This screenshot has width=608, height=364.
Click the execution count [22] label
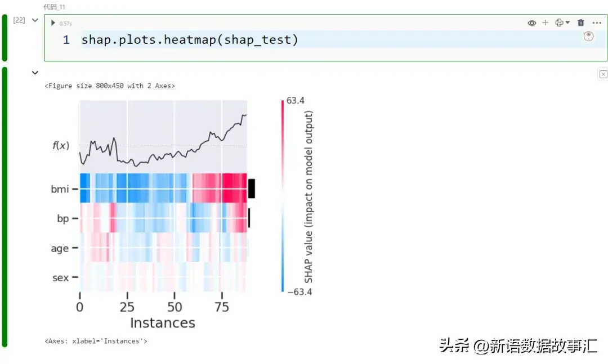coord(19,20)
